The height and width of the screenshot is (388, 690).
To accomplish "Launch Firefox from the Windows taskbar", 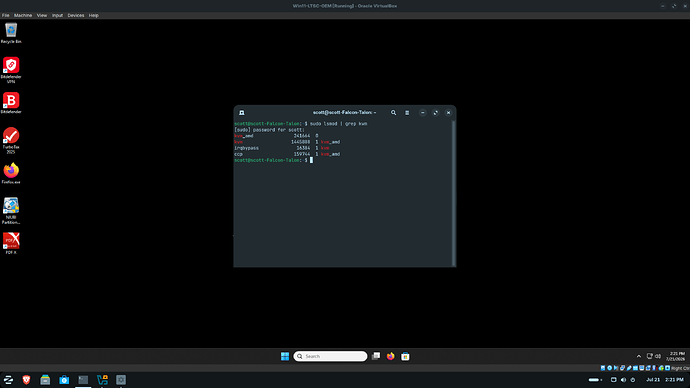I will tap(390, 356).
